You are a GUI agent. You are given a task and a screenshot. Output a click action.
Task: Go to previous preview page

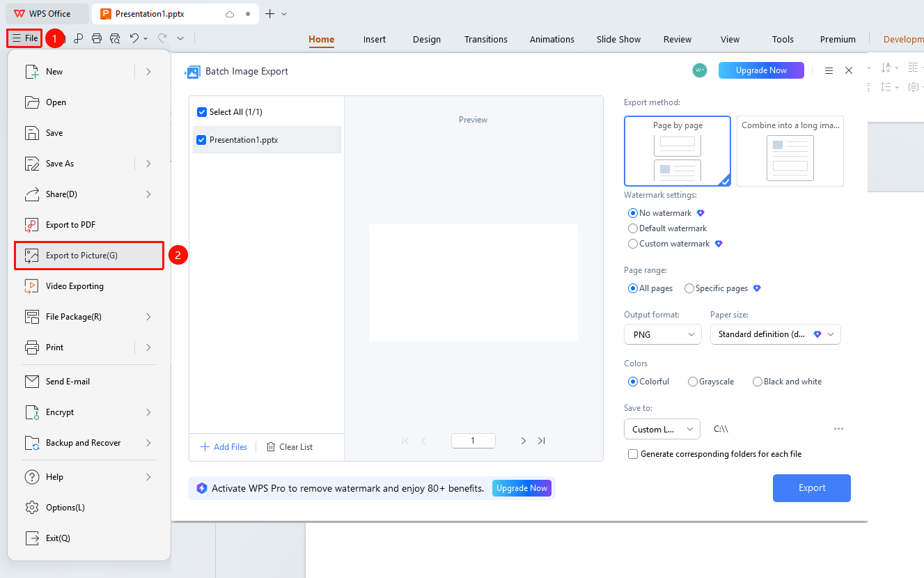click(x=423, y=441)
